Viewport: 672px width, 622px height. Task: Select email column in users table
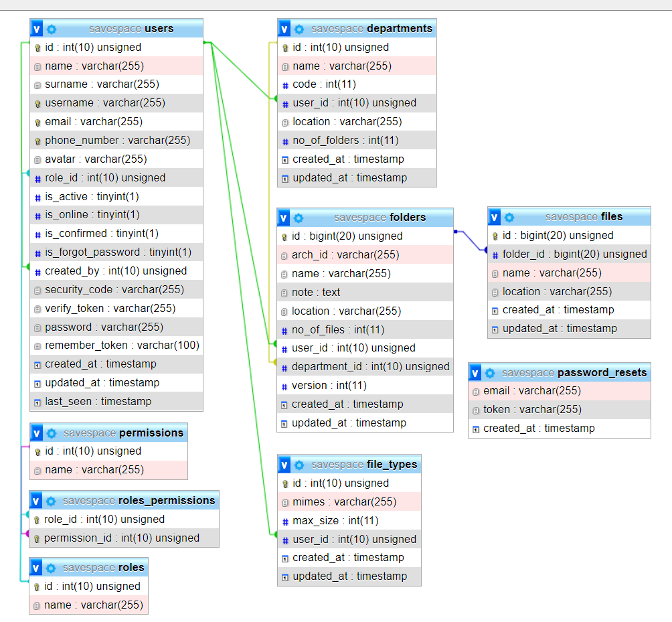(93, 122)
